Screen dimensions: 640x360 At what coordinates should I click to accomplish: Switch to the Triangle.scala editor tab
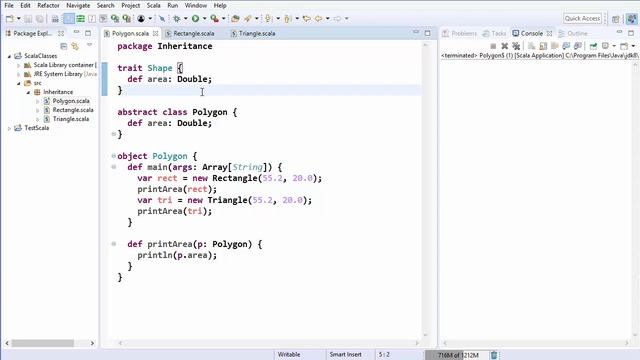click(257, 33)
